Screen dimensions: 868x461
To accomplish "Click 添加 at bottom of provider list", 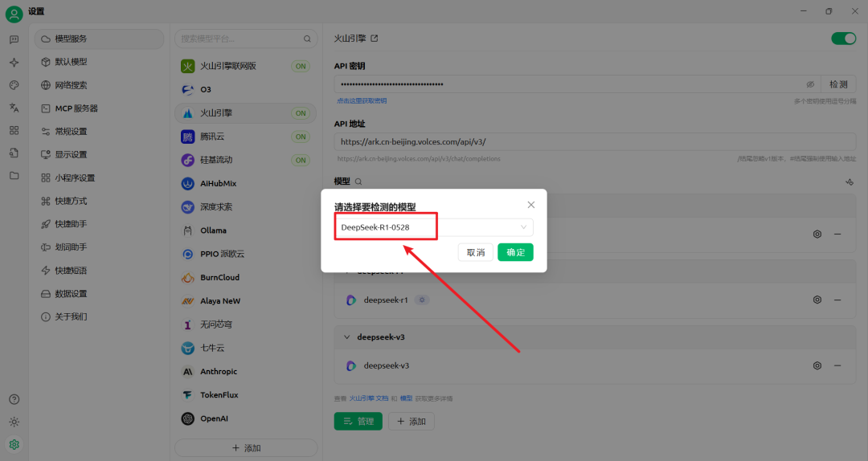I will coord(246,448).
